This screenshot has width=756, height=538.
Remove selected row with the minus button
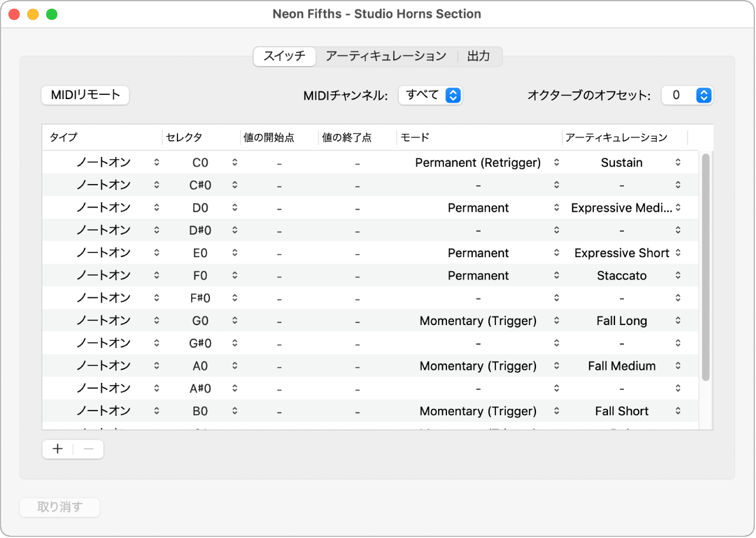(88, 448)
